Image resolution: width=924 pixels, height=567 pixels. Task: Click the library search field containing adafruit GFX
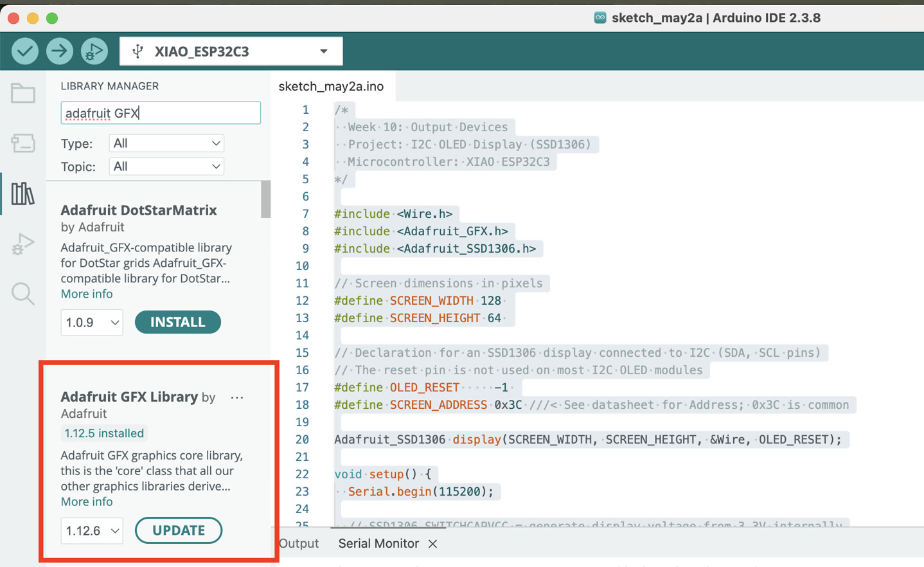(161, 113)
